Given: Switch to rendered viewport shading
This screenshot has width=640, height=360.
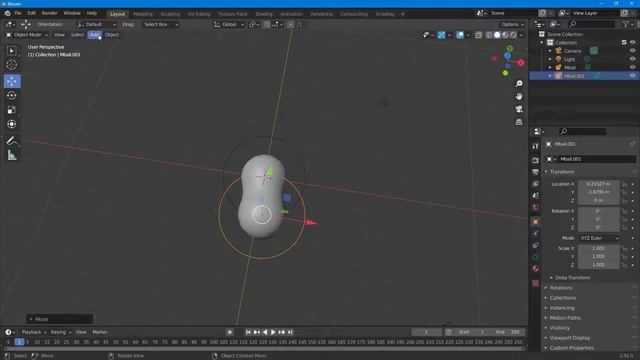Looking at the screenshot, I should tap(513, 35).
